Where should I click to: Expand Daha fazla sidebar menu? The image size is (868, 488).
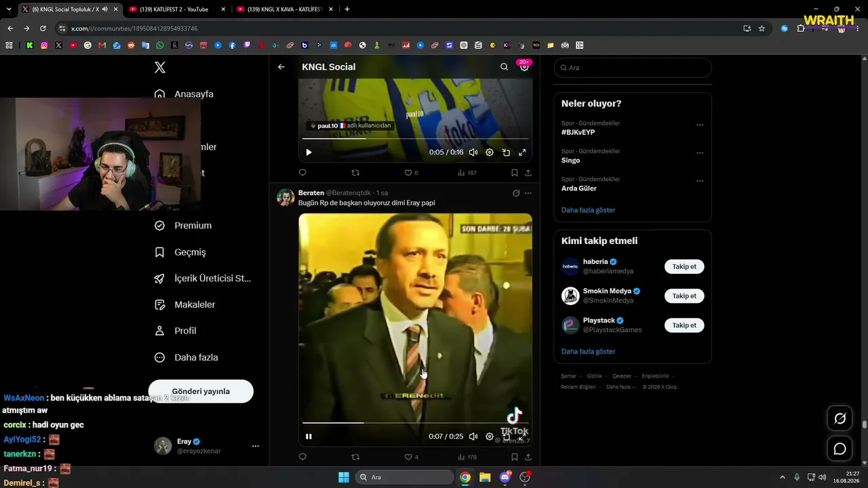(x=186, y=357)
